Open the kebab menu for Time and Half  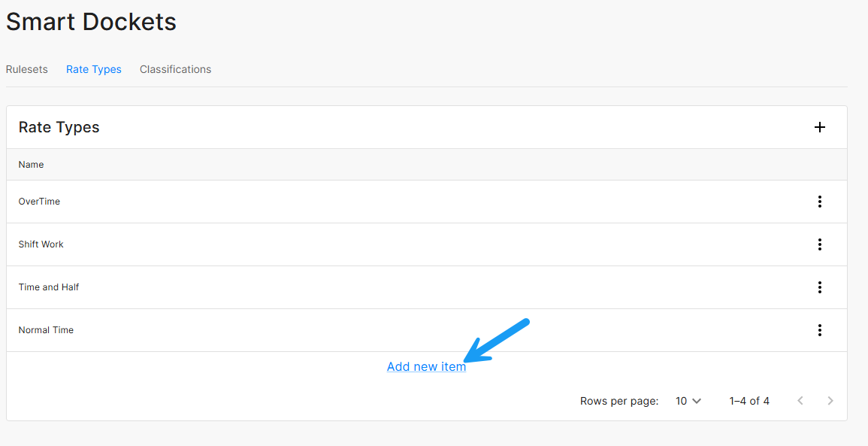(x=819, y=287)
